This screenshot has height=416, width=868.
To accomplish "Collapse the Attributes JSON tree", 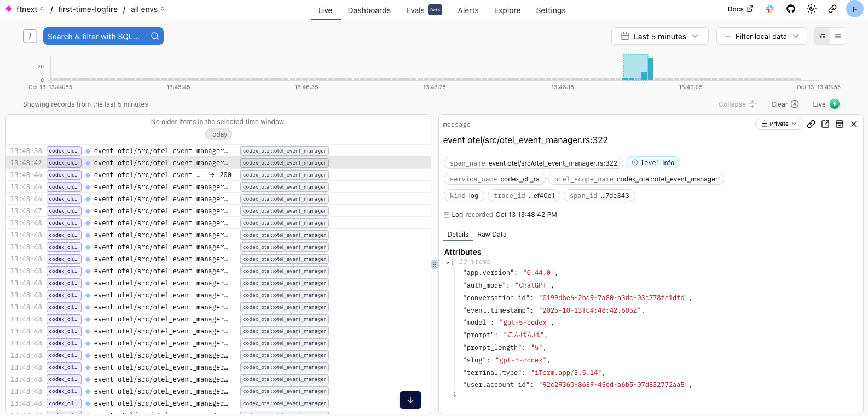I will pyautogui.click(x=448, y=262).
